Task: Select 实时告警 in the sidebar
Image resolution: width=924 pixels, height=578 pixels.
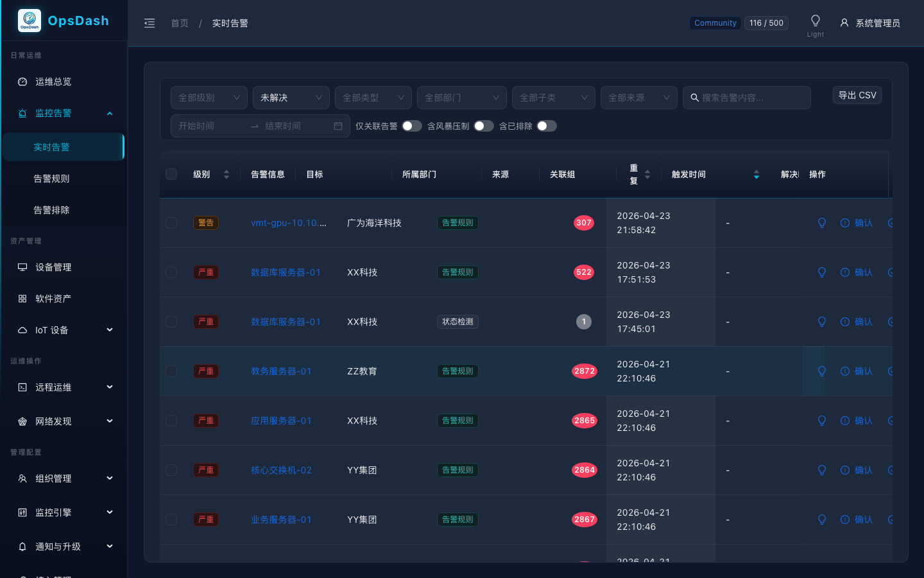Action: click(x=64, y=147)
